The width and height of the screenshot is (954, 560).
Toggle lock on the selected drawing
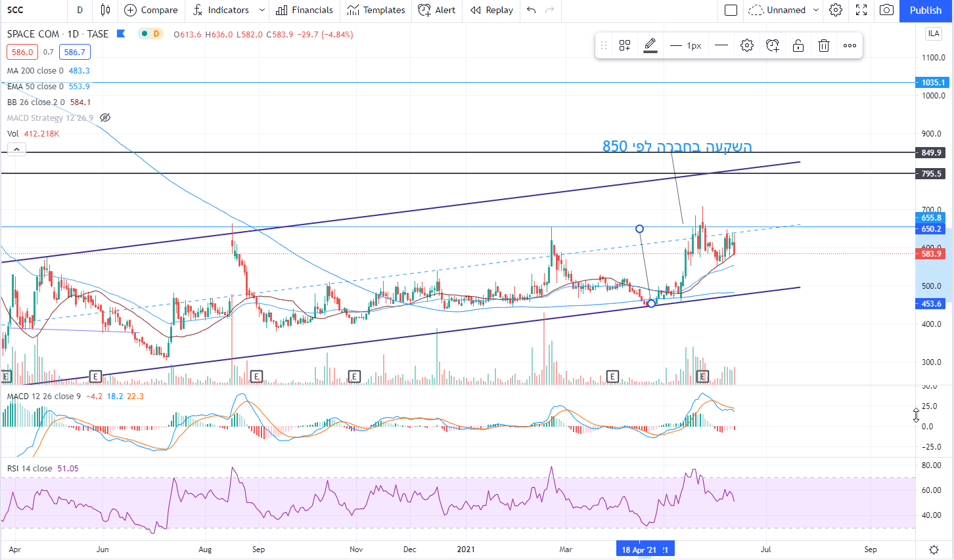coord(798,45)
